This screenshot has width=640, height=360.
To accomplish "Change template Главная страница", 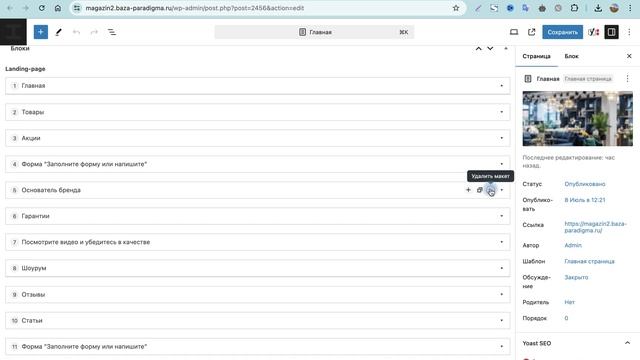I will [x=589, y=261].
